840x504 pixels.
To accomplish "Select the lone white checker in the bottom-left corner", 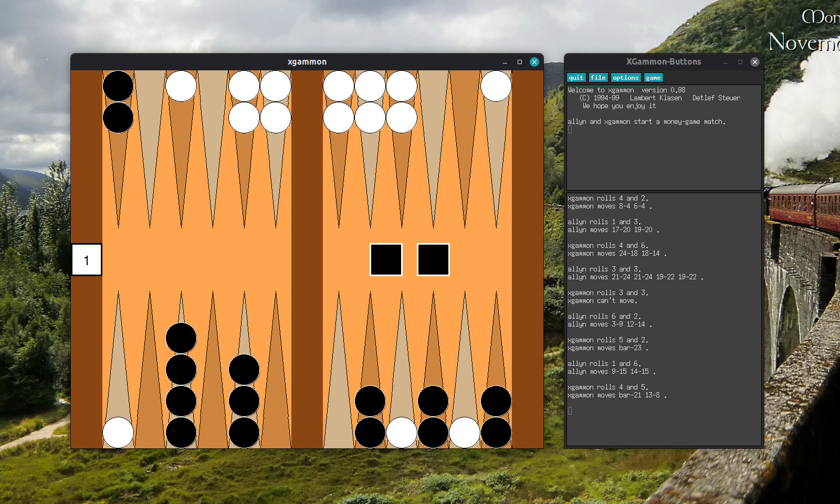I will coord(118,433).
